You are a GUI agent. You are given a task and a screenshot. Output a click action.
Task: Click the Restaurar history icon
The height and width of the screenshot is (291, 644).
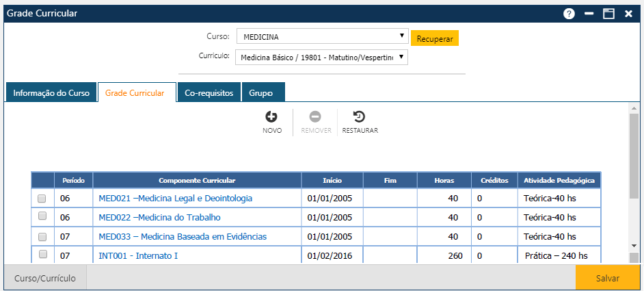coord(360,117)
